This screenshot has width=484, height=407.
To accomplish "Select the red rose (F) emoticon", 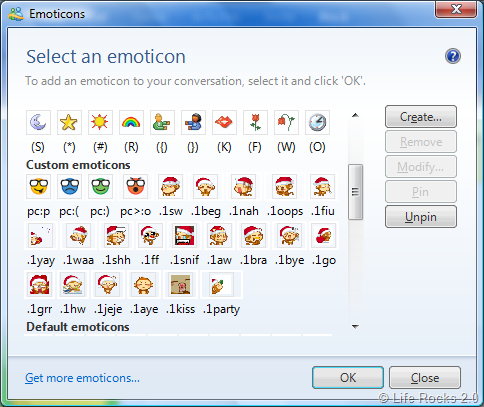I will click(x=255, y=122).
